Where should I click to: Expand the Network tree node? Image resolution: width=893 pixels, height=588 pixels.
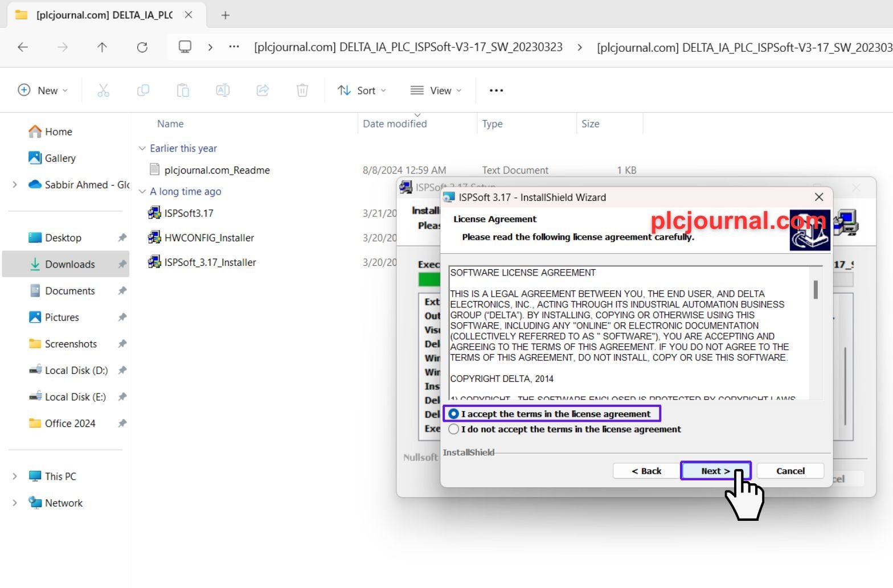click(x=15, y=503)
